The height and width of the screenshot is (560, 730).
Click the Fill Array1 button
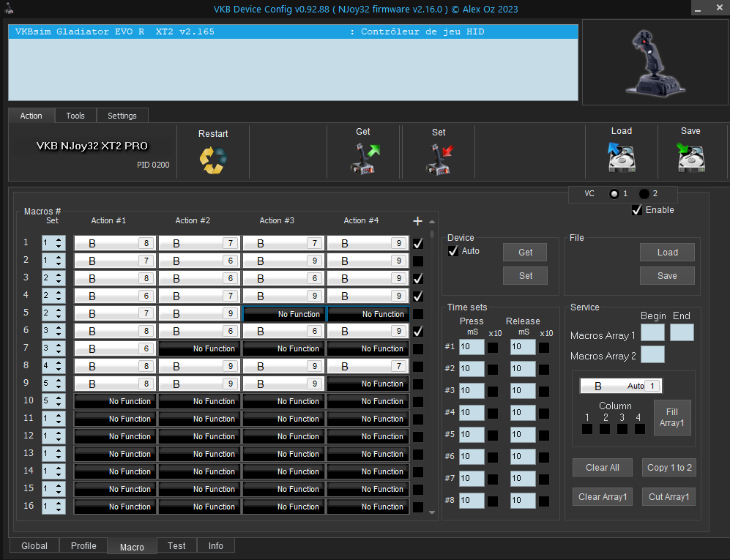pyautogui.click(x=672, y=417)
